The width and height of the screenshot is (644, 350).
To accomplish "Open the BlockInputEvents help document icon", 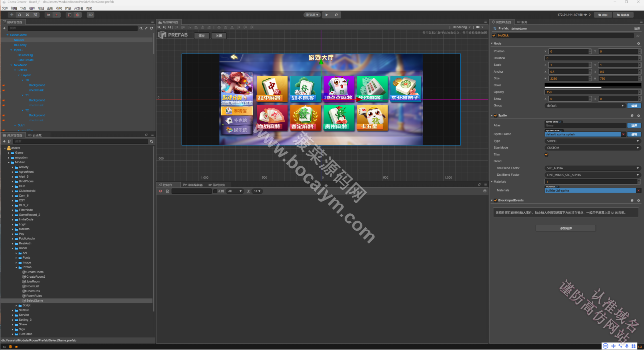I will (x=632, y=201).
